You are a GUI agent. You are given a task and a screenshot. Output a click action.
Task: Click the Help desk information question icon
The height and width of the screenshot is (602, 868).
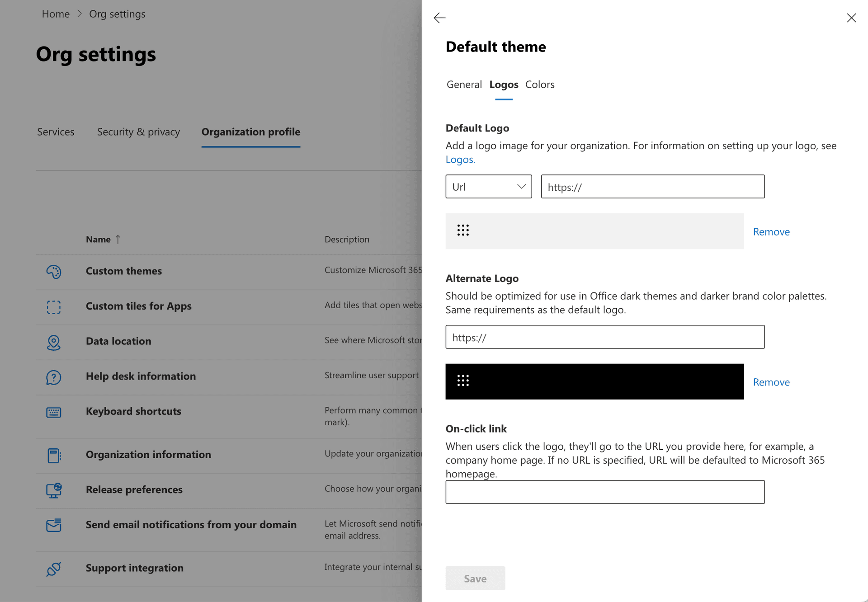[53, 377]
